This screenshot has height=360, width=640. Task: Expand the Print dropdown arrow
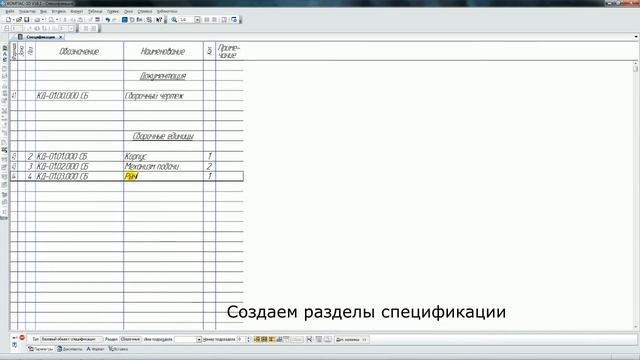(42, 20)
